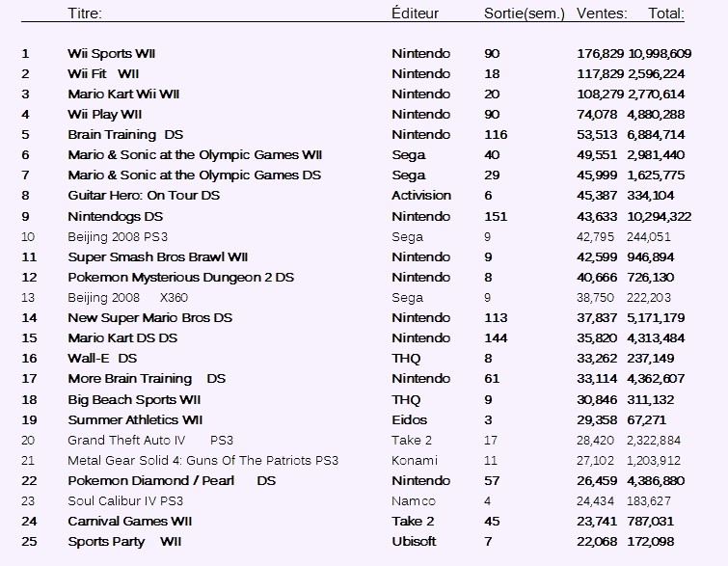Select Brain Training DS entry
This screenshot has height=566, width=728.
click(125, 135)
